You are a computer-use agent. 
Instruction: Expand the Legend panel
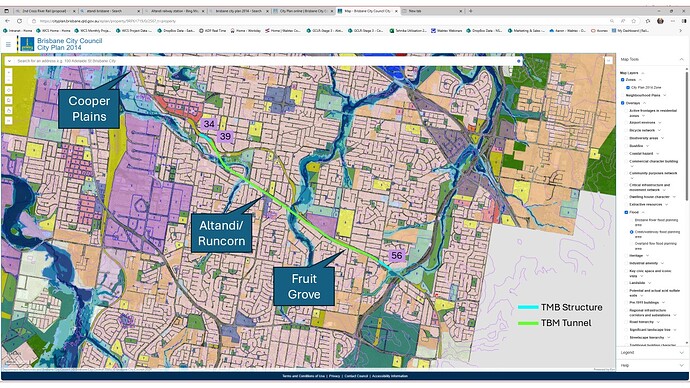[652, 352]
